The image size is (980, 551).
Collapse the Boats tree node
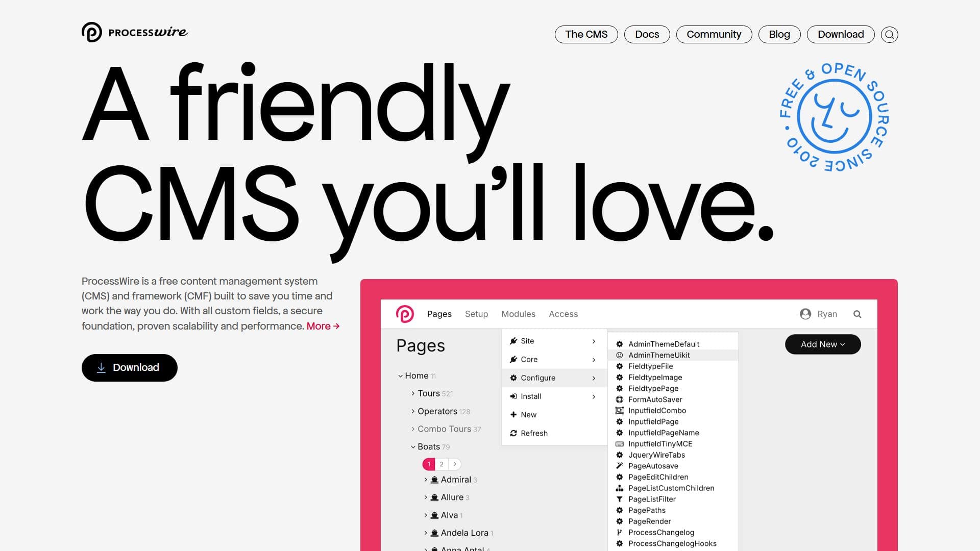413,447
